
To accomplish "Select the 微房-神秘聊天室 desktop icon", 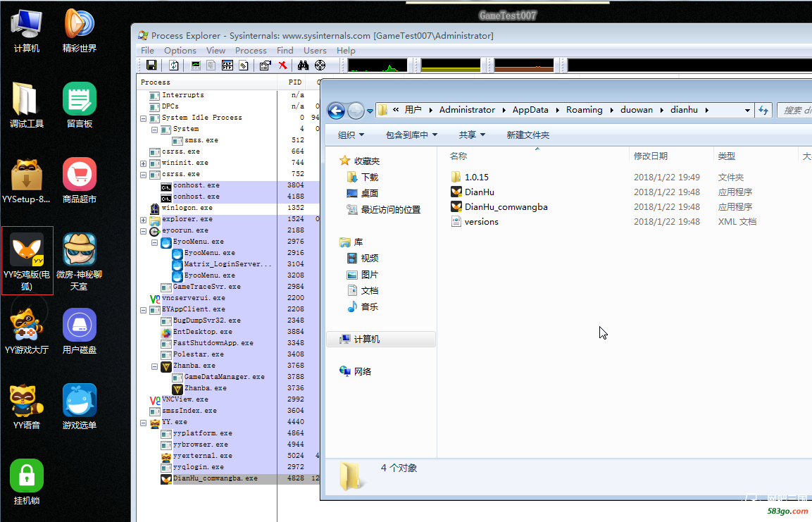I will pos(80,261).
